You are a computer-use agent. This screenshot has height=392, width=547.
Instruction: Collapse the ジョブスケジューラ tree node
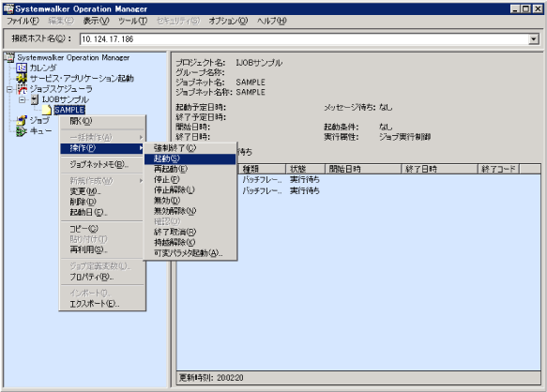point(9,89)
